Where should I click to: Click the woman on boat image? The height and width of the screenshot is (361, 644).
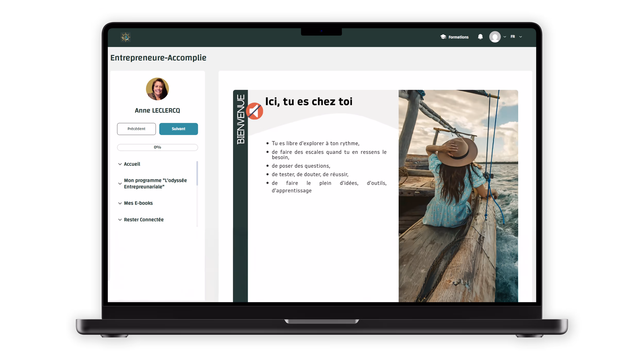[458, 195]
